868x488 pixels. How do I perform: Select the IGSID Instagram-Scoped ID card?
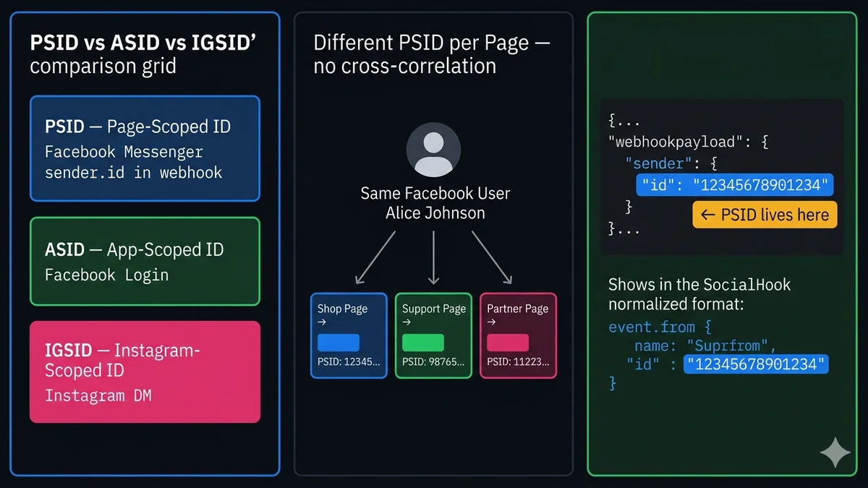tap(145, 372)
